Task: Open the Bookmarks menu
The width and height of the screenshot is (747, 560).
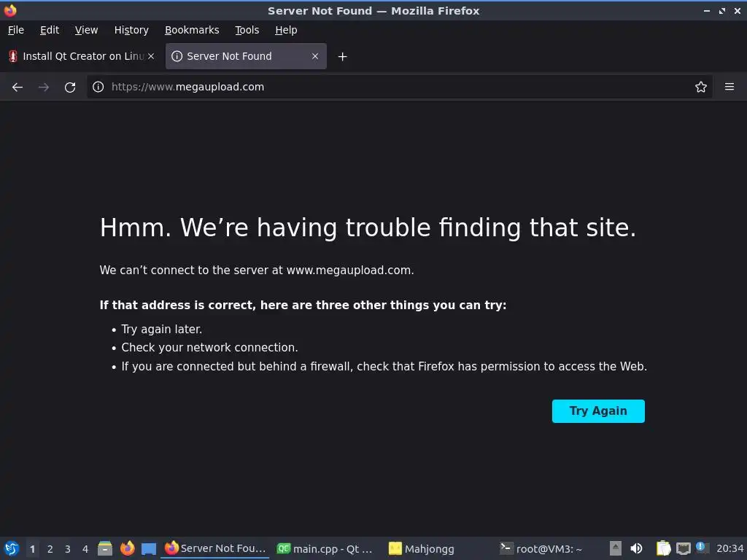Action: [x=192, y=30]
